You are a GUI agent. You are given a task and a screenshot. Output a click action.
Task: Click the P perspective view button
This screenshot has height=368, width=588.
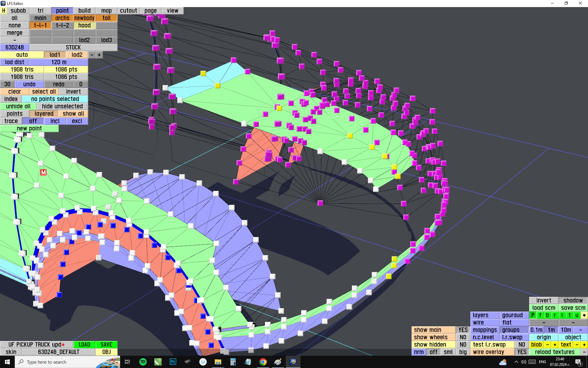pos(533,315)
